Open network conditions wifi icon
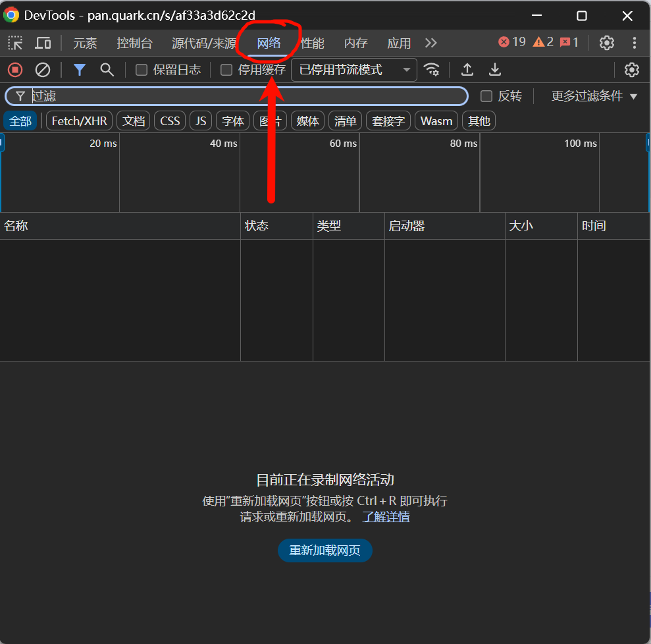651x644 pixels. 432,69
